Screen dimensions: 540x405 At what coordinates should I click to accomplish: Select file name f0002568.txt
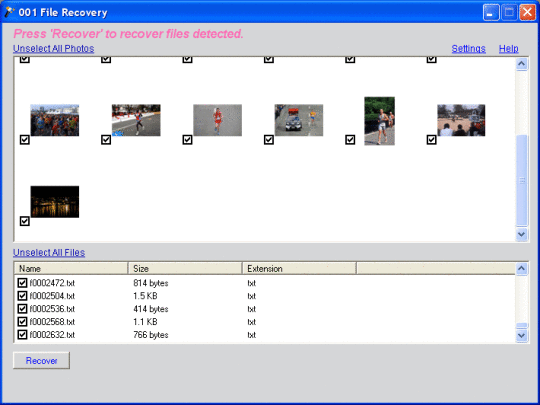click(x=52, y=322)
